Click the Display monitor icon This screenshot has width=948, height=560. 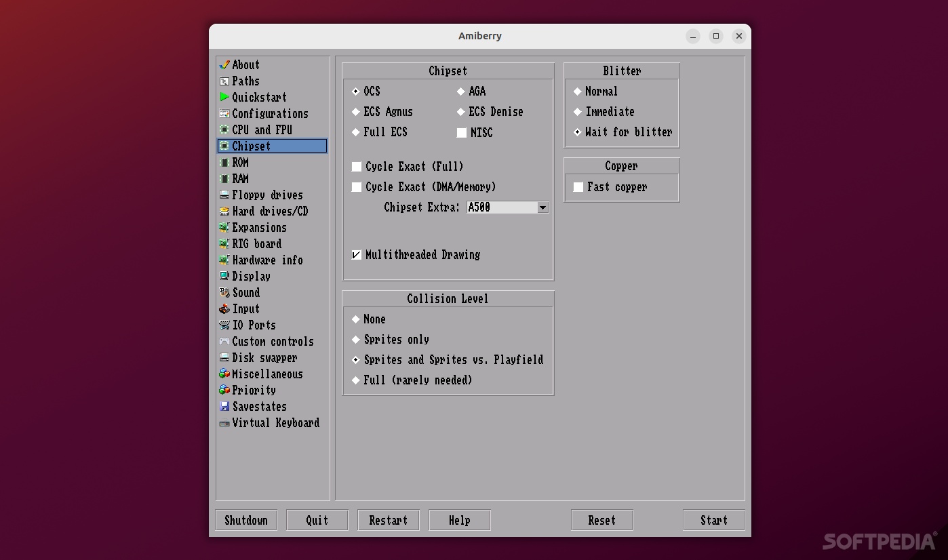[224, 277]
